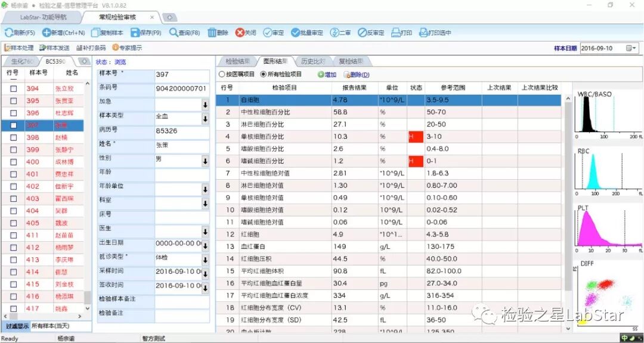Select the 血红蛋白 result row
The width and height of the screenshot is (644, 343).
[389, 247]
